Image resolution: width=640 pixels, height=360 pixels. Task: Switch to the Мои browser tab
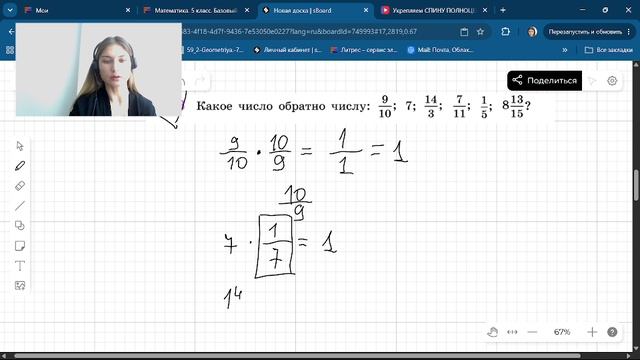[x=78, y=10]
